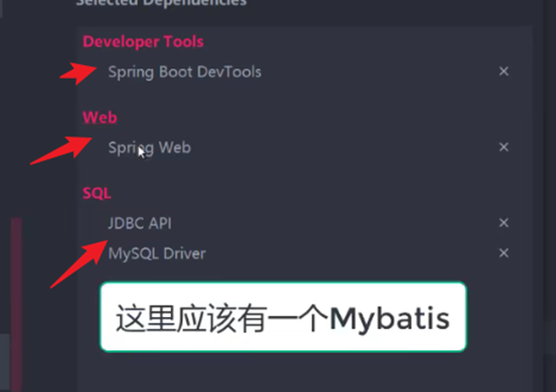Viewport: 556px width, 392px height.
Task: Click the word Mybatis in the white callout
Action: coord(389,318)
